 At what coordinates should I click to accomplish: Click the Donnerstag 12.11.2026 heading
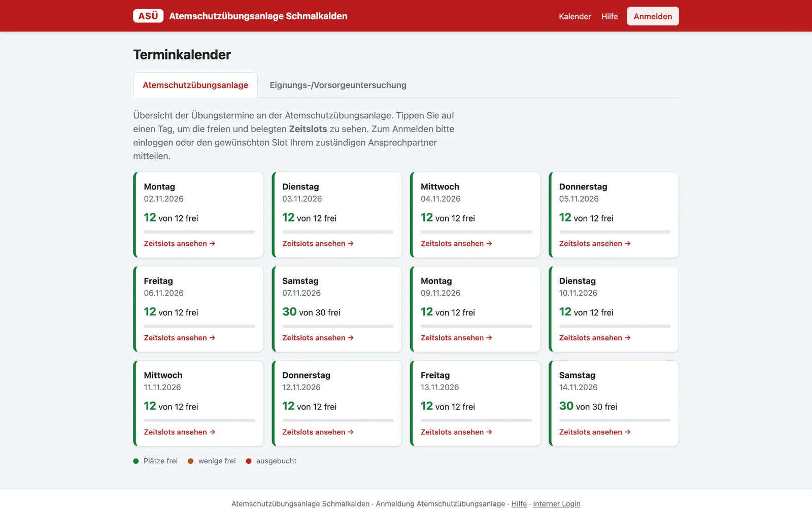(x=306, y=375)
